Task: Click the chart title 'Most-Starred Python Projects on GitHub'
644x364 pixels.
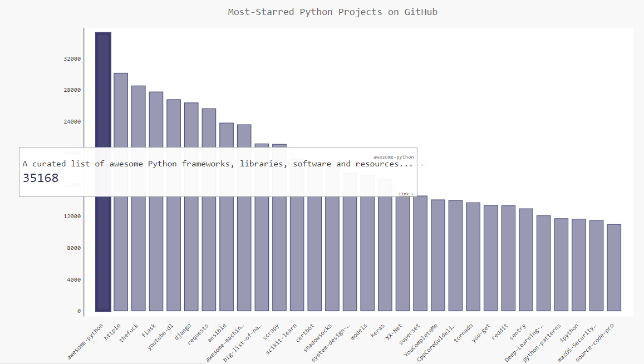Action: click(333, 12)
